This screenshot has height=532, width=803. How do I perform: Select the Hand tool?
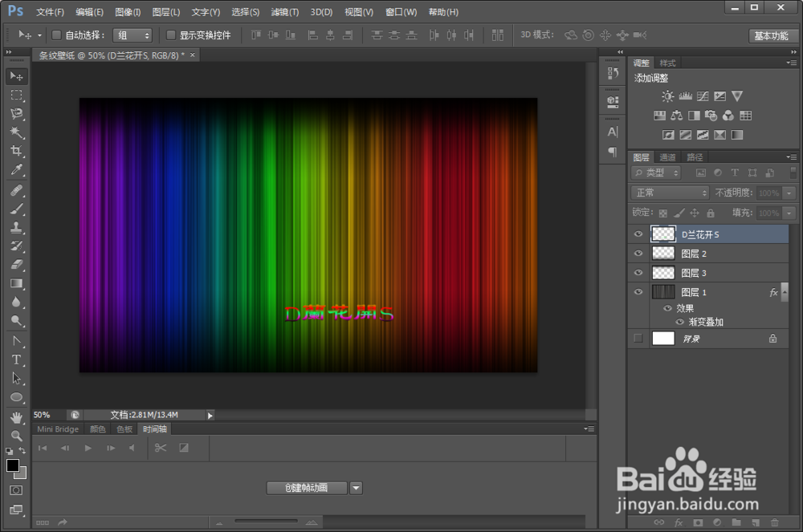(x=16, y=417)
